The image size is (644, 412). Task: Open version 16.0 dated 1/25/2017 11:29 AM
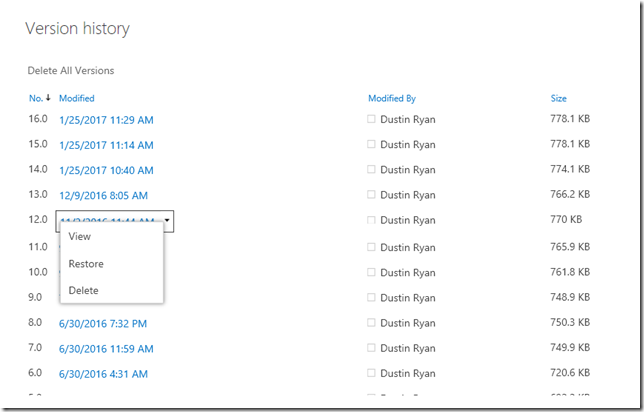pyautogui.click(x=106, y=120)
